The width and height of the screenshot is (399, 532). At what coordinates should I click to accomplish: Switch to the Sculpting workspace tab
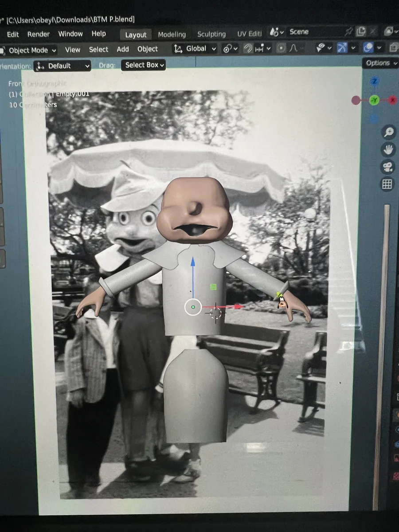(211, 34)
